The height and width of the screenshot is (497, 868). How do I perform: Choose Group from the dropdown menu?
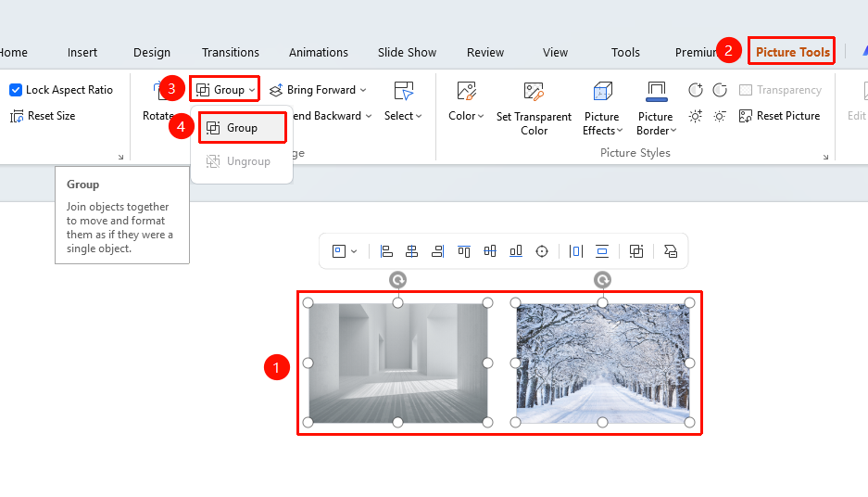[242, 128]
